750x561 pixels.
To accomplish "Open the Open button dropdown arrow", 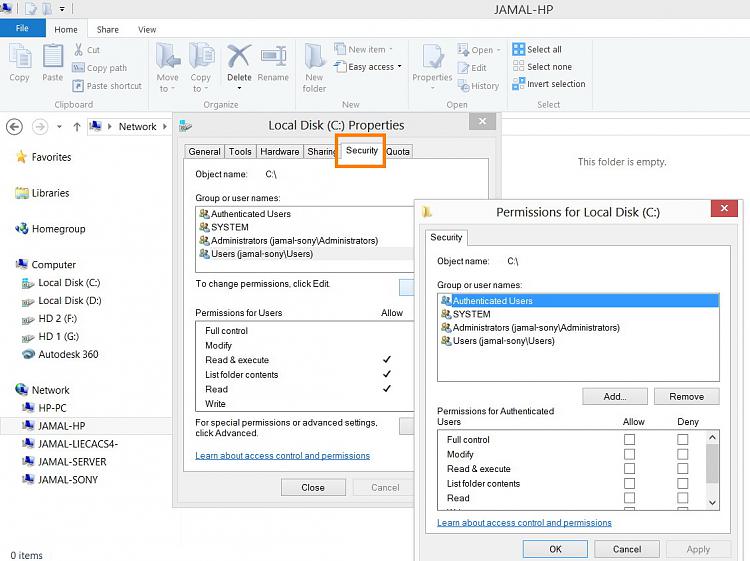I will tap(499, 50).
